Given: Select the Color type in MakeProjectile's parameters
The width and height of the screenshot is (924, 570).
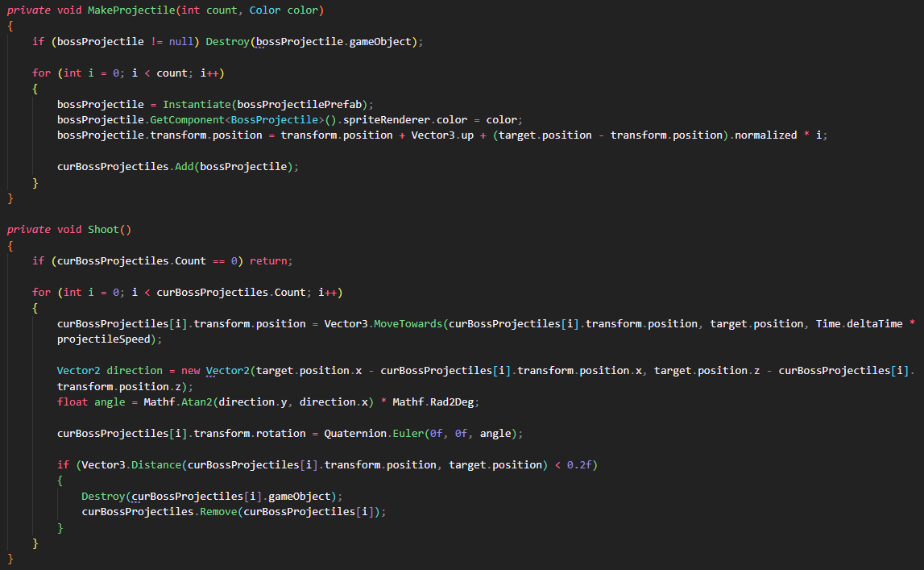Looking at the screenshot, I should (264, 10).
